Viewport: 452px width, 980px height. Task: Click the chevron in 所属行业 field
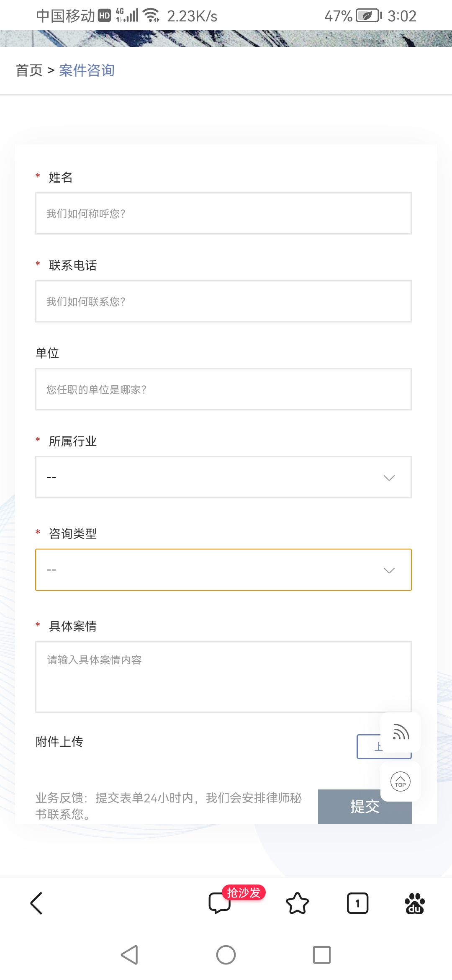[x=389, y=478]
